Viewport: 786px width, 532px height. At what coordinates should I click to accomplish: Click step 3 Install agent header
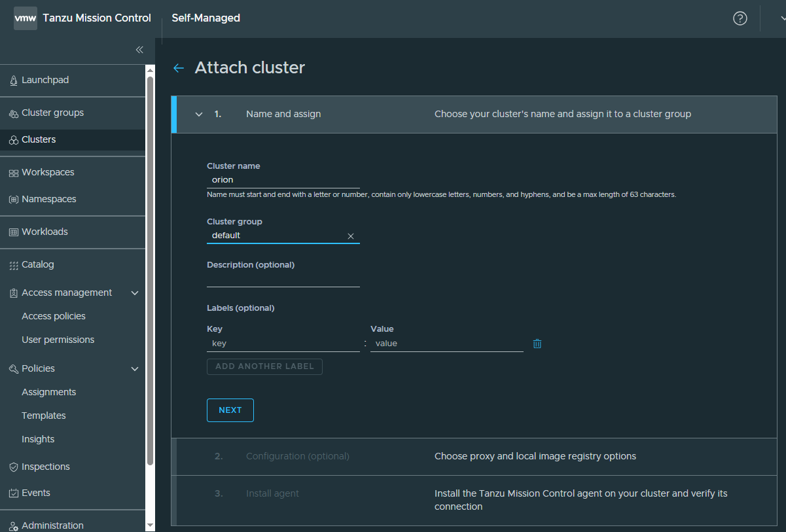[474, 501]
